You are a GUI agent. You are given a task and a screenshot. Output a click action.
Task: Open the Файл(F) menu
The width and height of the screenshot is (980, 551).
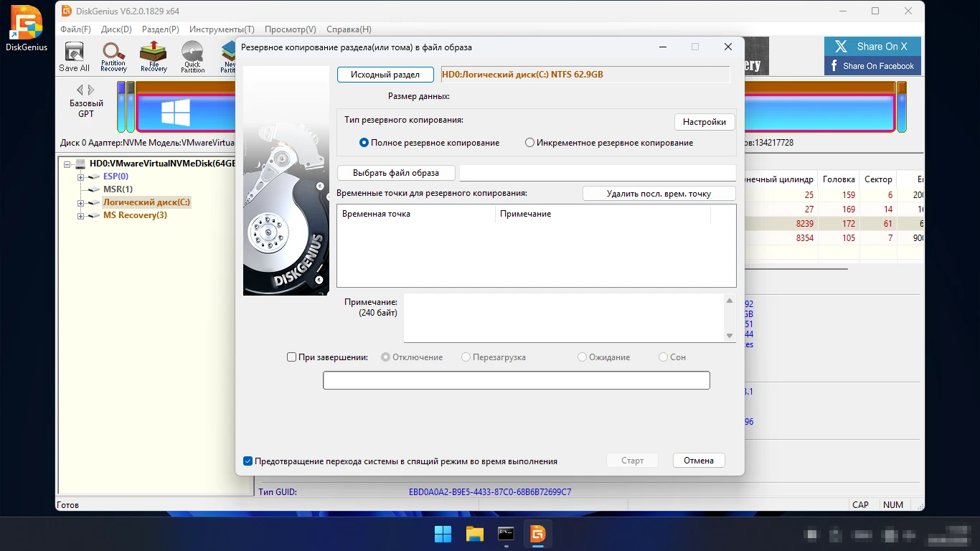point(76,29)
